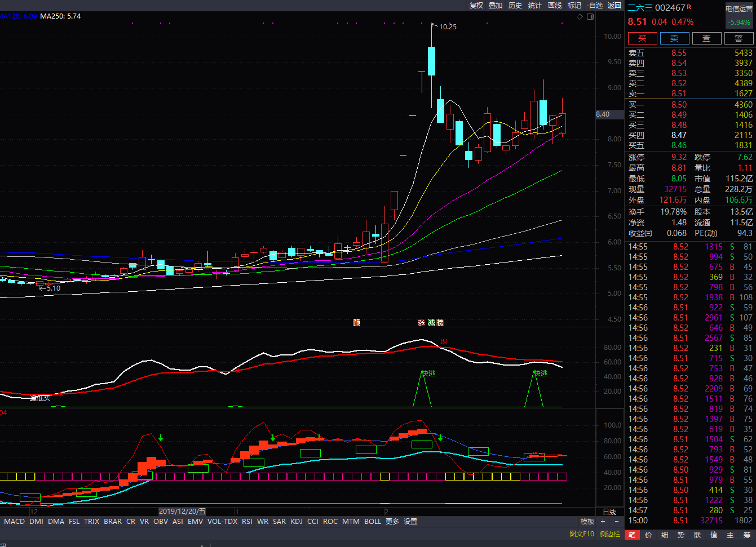
Task: Open the 复权 price adjustment menu
Action: tap(476, 5)
